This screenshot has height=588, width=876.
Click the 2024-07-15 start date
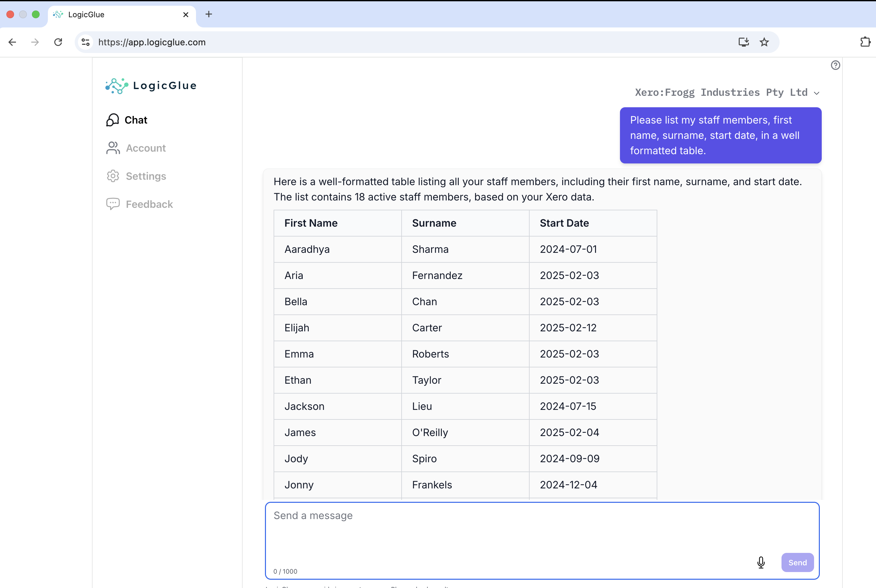click(593, 406)
